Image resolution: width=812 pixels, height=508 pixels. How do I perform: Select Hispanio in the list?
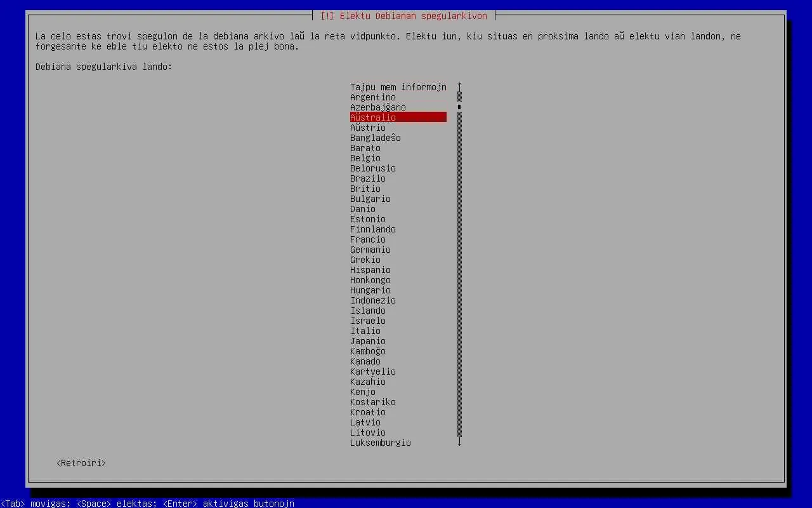(370, 270)
